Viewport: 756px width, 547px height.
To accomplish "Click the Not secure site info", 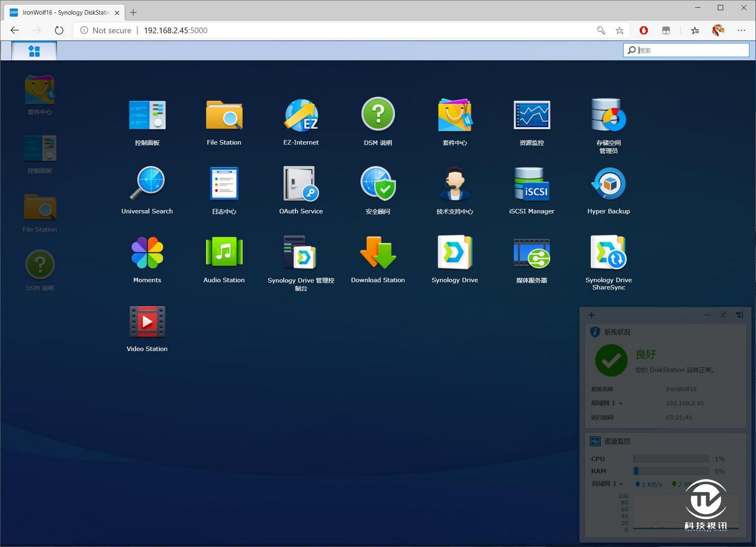I will [x=105, y=30].
